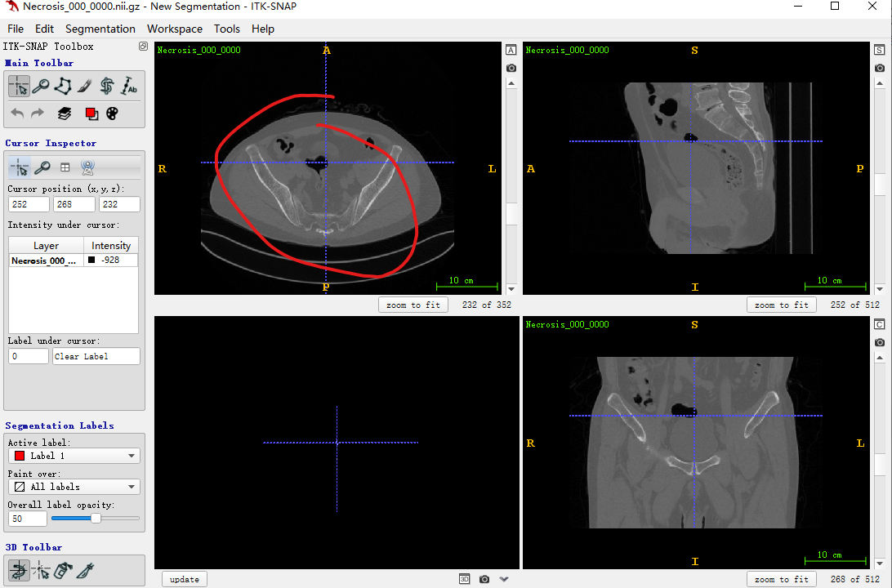Click the Layer column header
The image size is (892, 588).
click(46, 246)
